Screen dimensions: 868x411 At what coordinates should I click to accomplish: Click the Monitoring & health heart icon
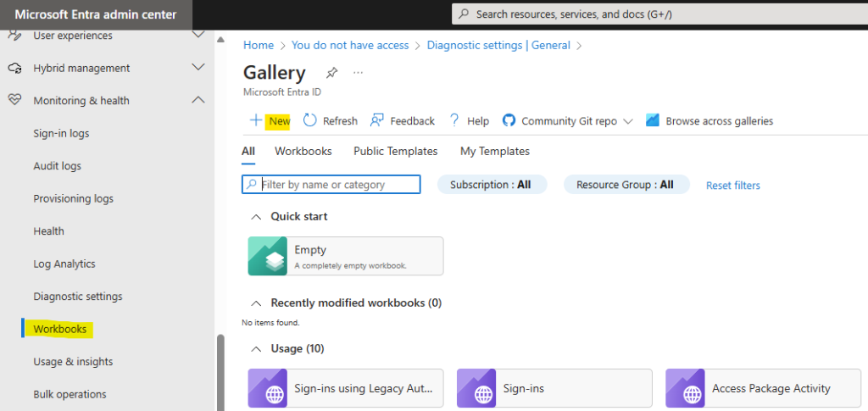[x=15, y=101]
